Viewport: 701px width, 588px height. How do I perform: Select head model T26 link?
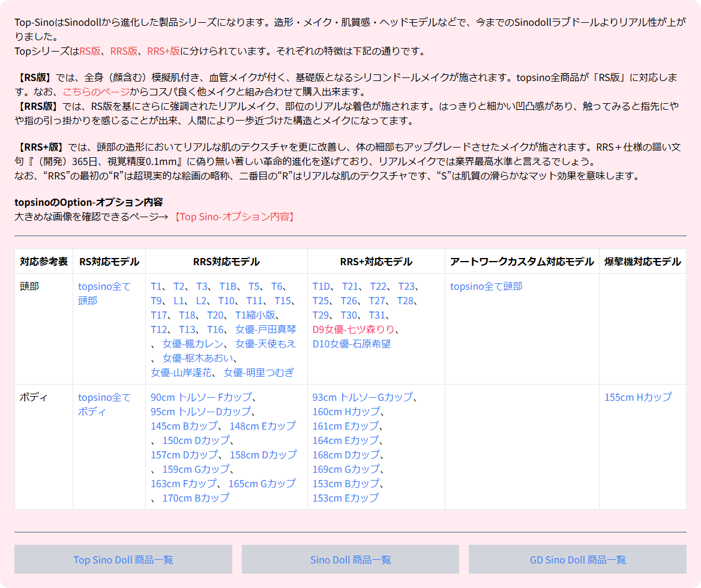[349, 301]
